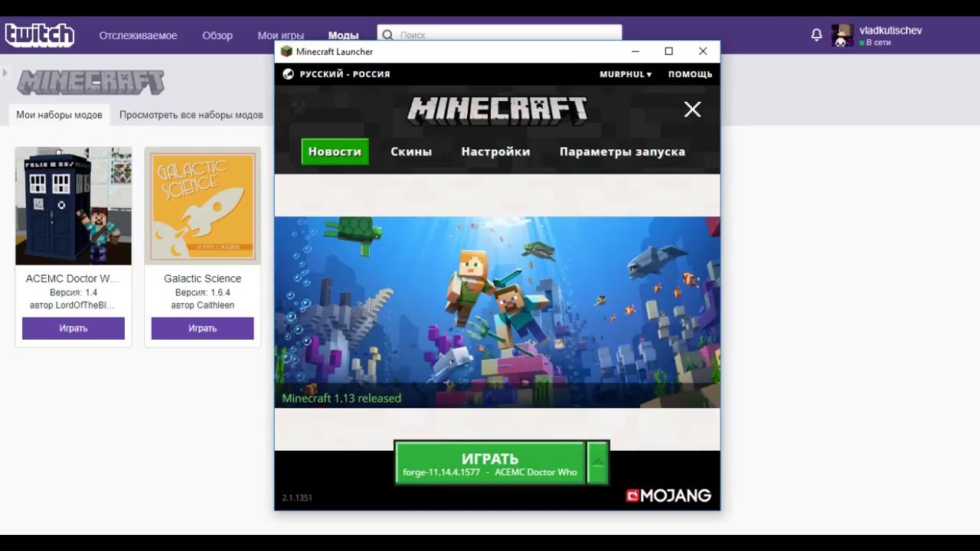Viewport: 980px width, 551px height.
Task: Open the Minecraft 1.13 released news
Action: pos(341,398)
